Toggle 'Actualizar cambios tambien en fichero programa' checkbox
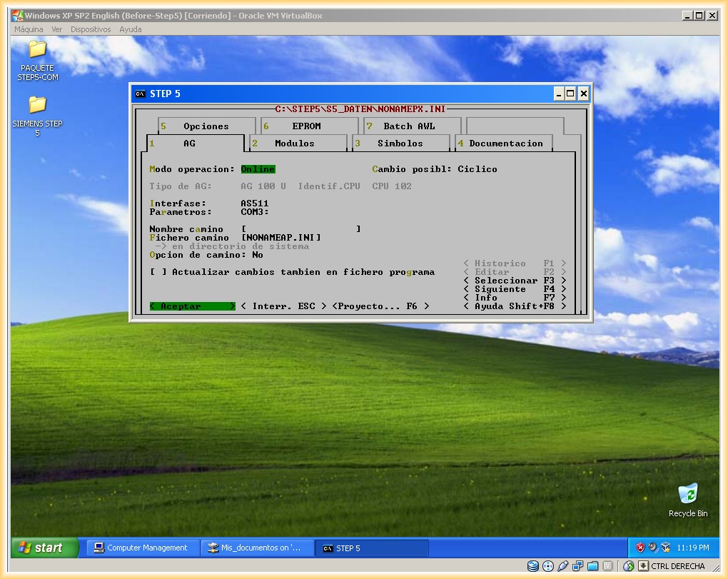728x579 pixels. point(158,272)
